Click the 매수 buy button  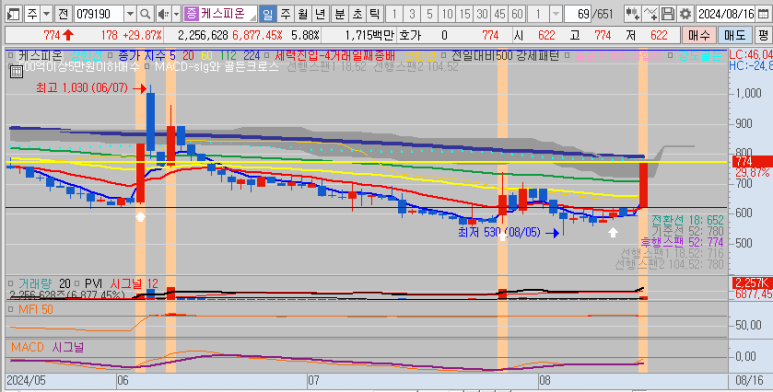tap(699, 36)
